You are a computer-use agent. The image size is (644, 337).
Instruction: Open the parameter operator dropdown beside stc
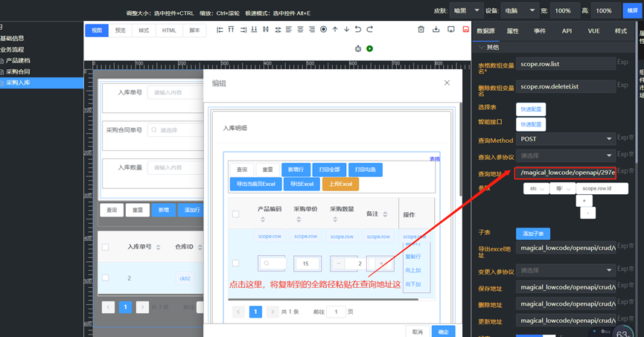point(563,188)
